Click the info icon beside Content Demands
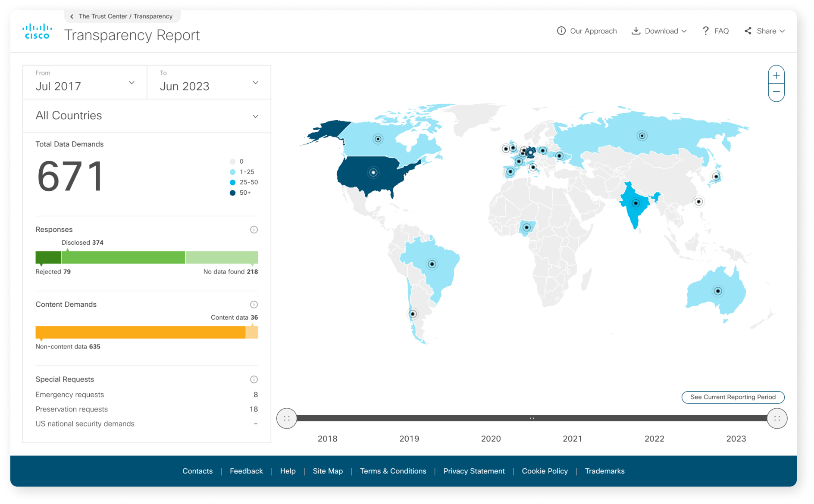This screenshot has width=814, height=504. click(x=254, y=305)
